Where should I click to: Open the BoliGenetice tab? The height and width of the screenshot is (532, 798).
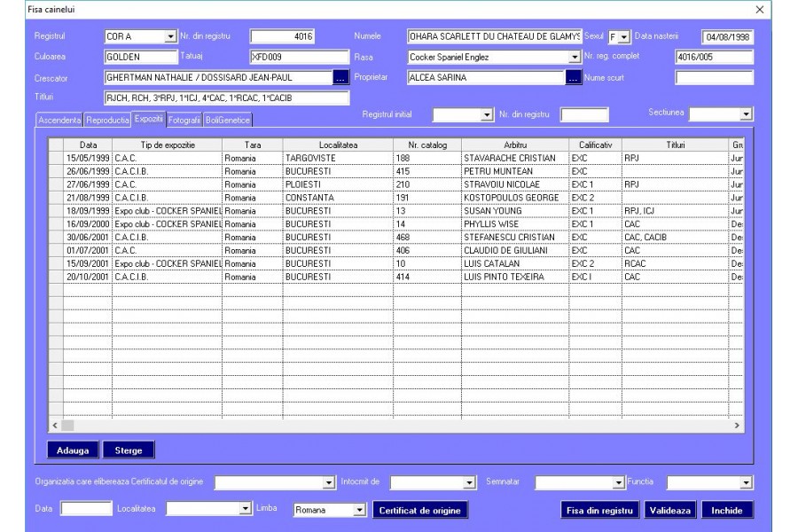click(228, 121)
